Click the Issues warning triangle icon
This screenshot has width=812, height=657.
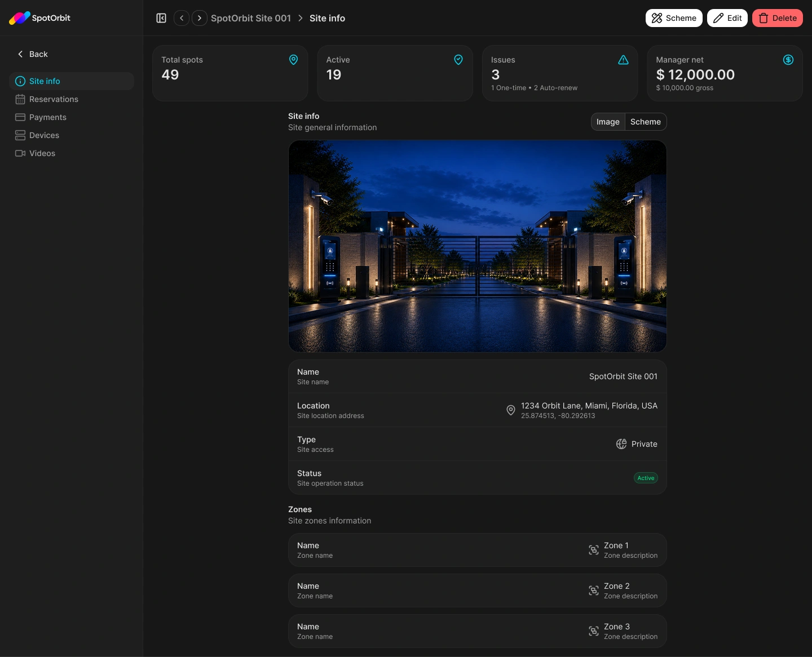(624, 60)
